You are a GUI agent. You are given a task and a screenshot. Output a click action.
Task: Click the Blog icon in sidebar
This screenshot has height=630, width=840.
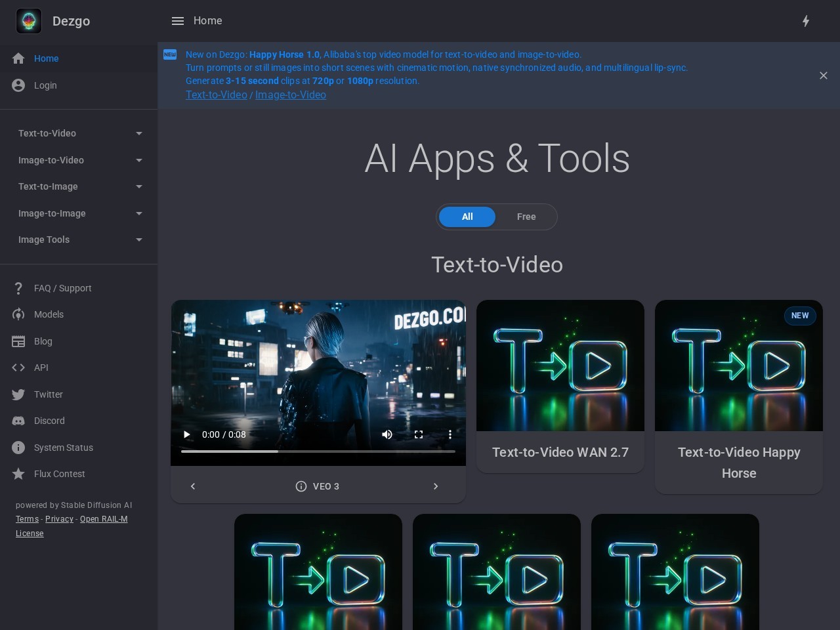coord(18,341)
